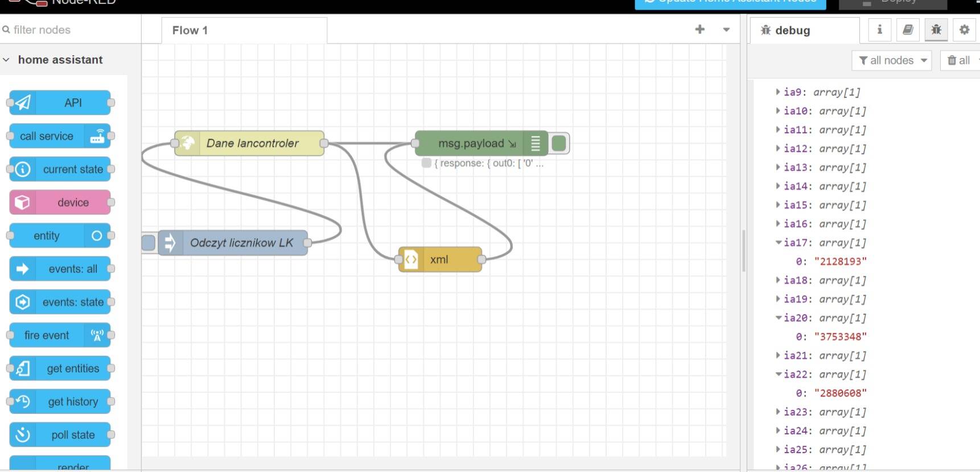Trigger the Odczyt licznikow LK inject button
Screen dimensions: 980x472
pos(148,243)
